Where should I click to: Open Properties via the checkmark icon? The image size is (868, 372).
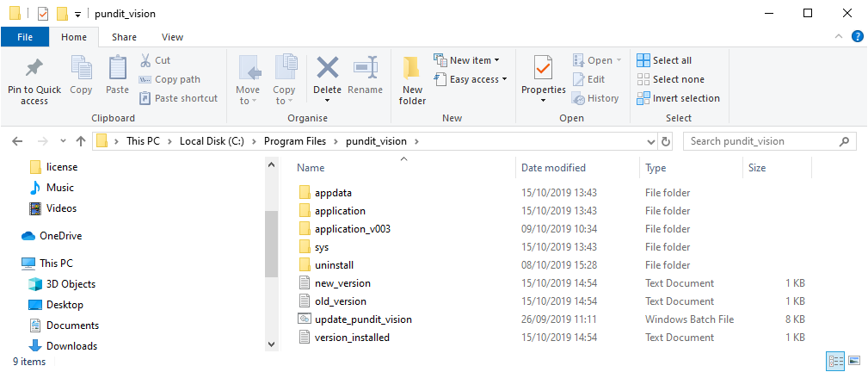click(x=543, y=69)
